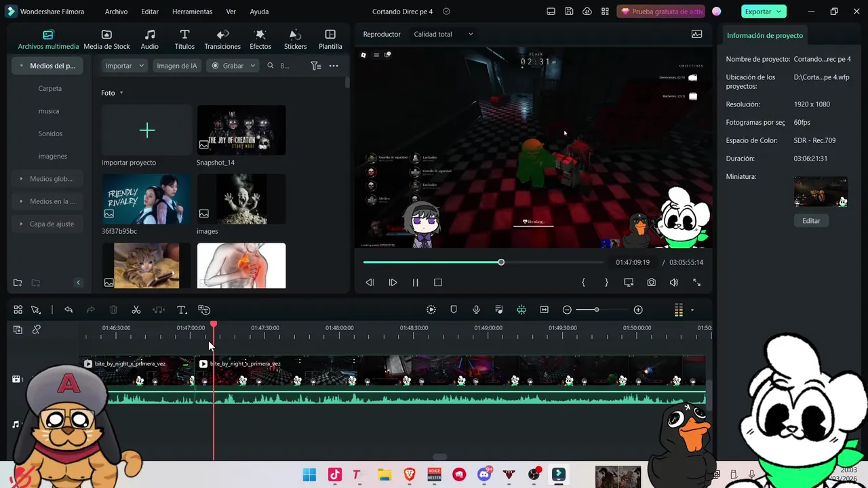868x488 pixels.
Task: Click the media search field
Action: 285,66
